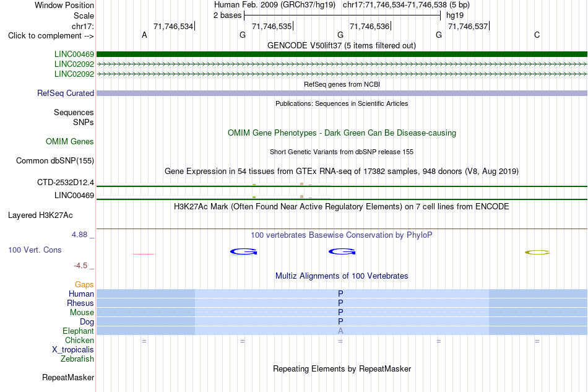Screen dimensions: 588x392
Task: Open Multiz Alignments of 100 Vertebrates title
Action: point(342,276)
